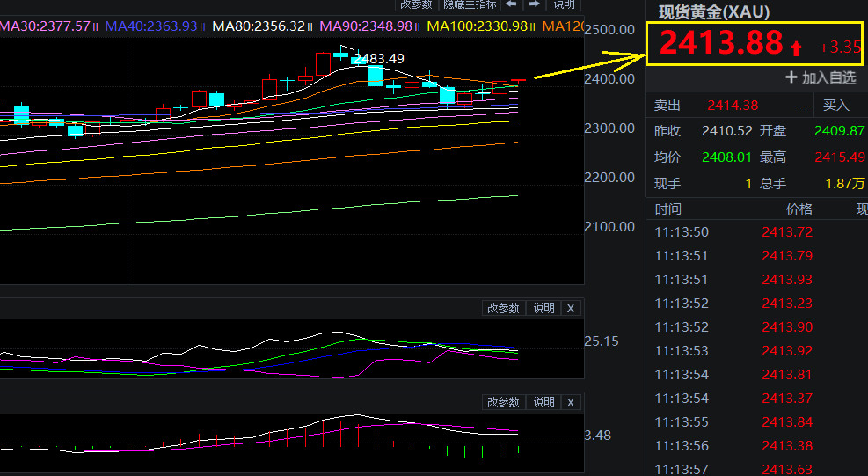This screenshot has height=476, width=868.
Task: Open 改参数 in the middle indicator panel
Action: (x=504, y=308)
